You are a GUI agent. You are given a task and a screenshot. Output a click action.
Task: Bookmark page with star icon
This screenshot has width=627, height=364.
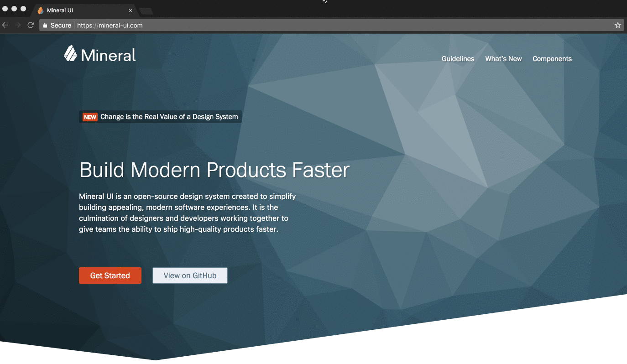tap(618, 25)
